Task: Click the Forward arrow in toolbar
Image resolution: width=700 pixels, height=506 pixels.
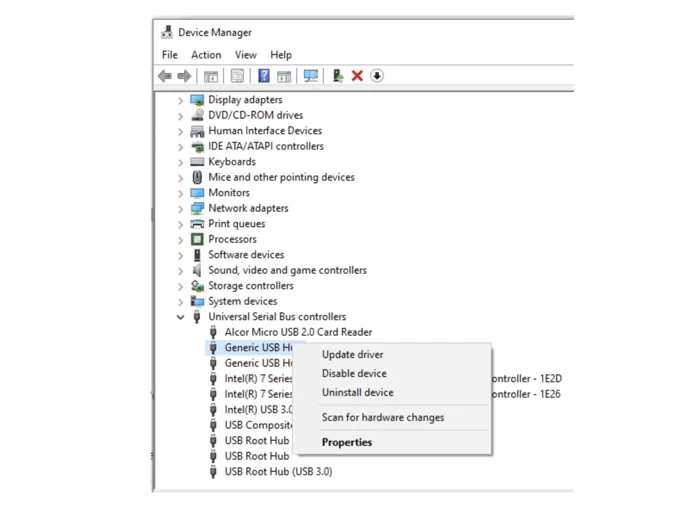Action: [184, 76]
